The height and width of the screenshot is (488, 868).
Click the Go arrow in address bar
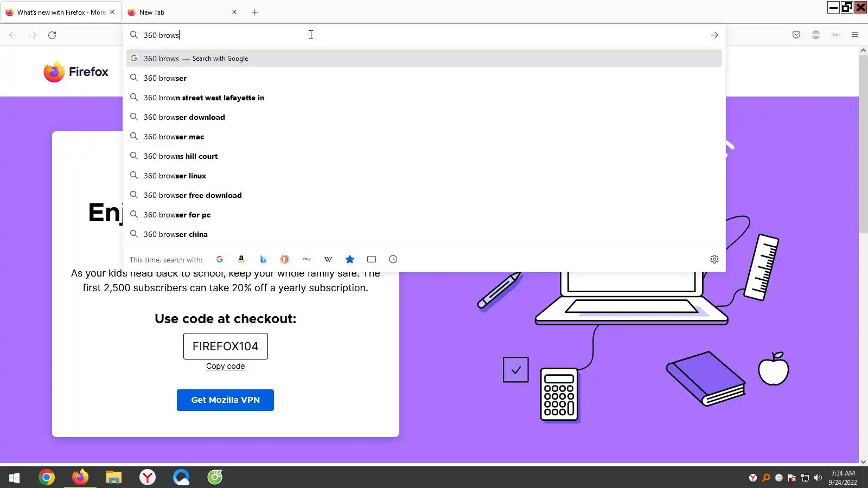coord(714,35)
